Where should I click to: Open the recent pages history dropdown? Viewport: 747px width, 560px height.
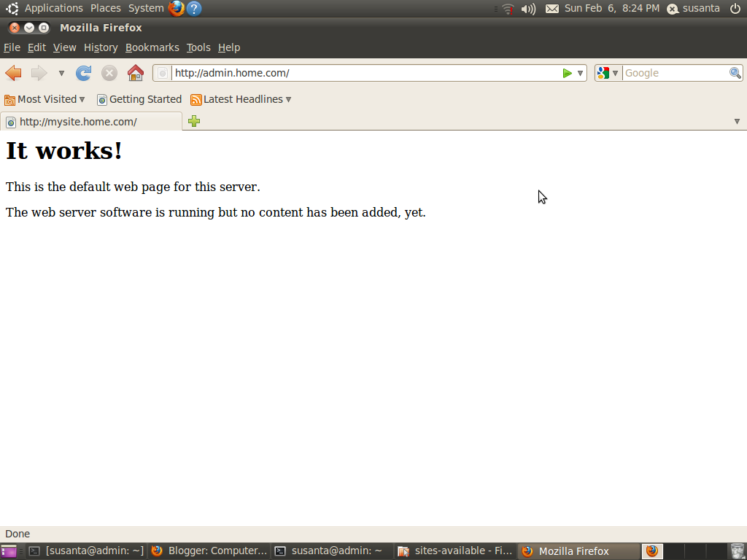(61, 73)
